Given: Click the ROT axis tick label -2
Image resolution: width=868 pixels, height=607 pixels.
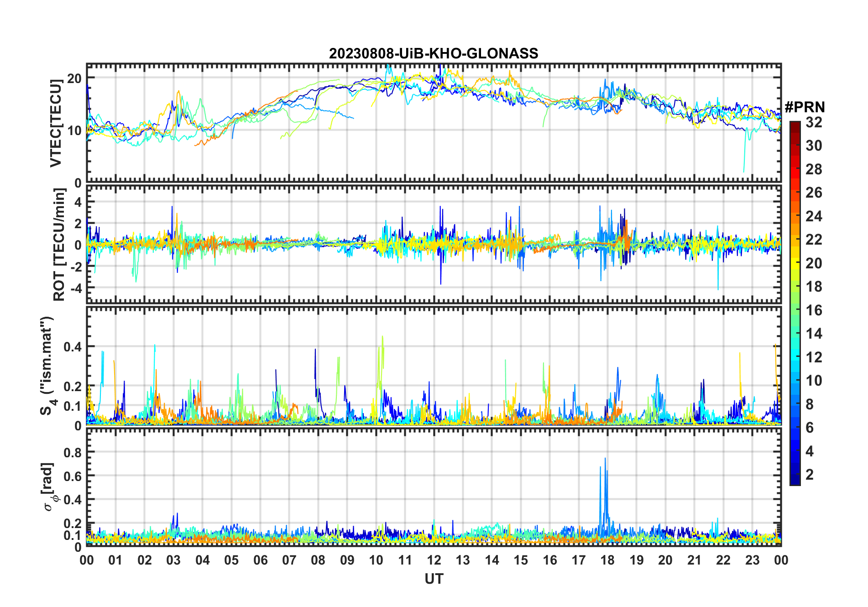Looking at the screenshot, I should 76,267.
